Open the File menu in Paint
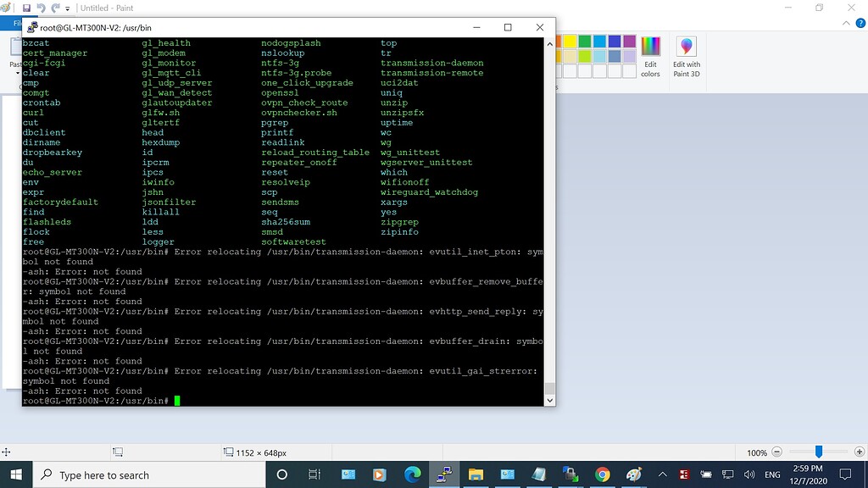 pyautogui.click(x=17, y=24)
